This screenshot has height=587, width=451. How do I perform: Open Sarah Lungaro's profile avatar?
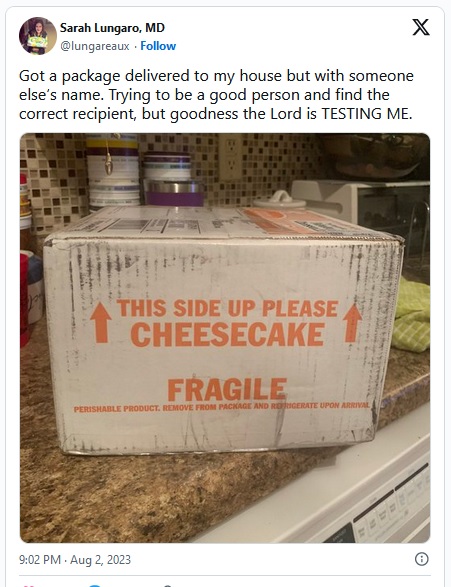click(37, 36)
